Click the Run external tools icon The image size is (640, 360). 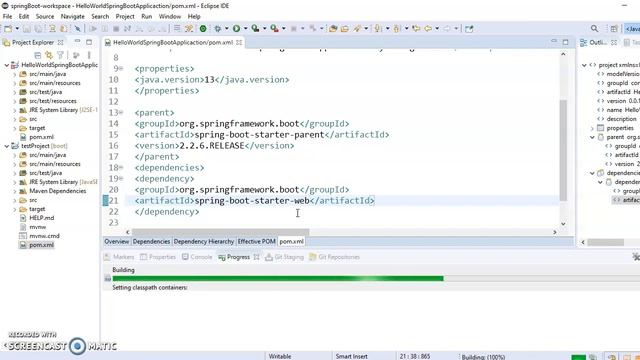(274, 29)
